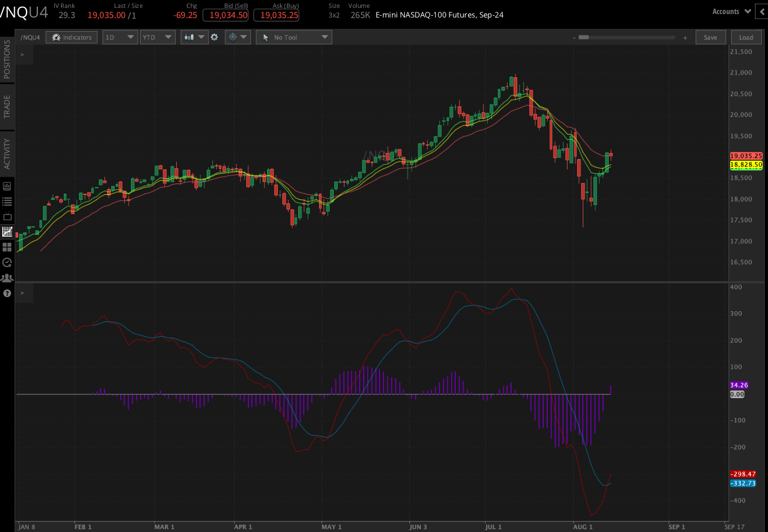Open the No Tool drawing dropdown
This screenshot has height=532, width=768.
(294, 37)
